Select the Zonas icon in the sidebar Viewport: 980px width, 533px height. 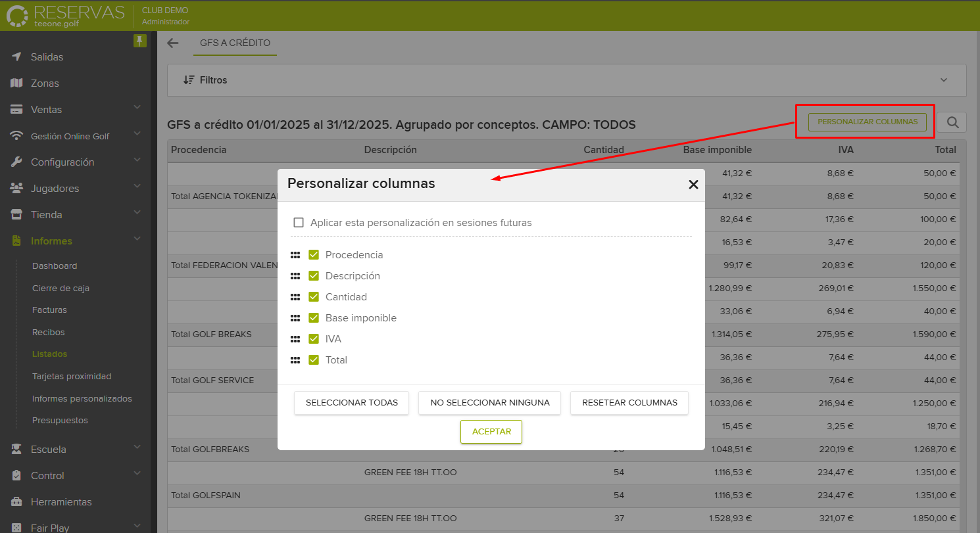point(17,83)
